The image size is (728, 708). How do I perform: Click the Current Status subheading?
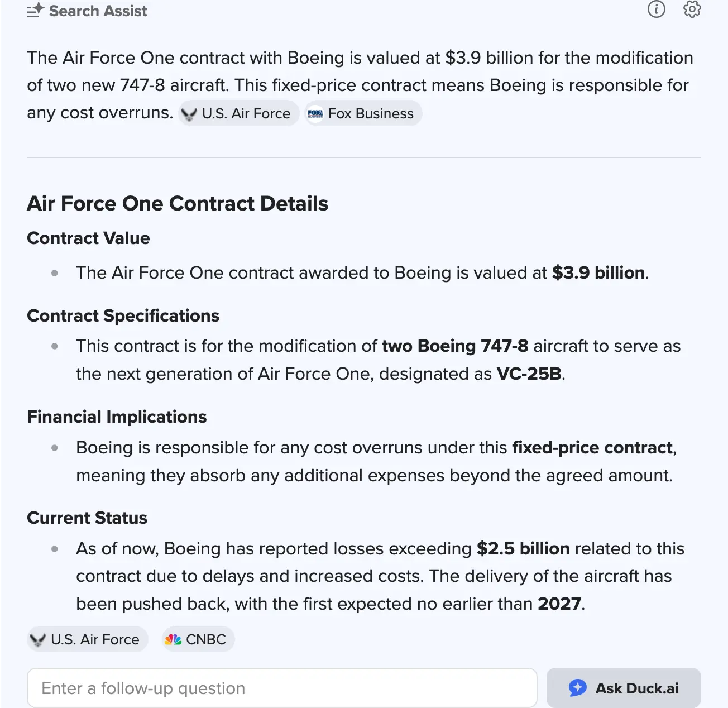87,518
